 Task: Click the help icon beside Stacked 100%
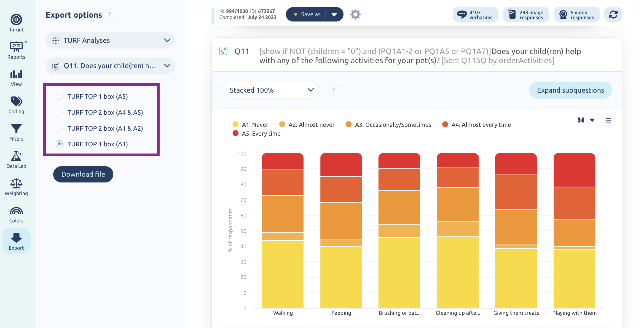333,90
